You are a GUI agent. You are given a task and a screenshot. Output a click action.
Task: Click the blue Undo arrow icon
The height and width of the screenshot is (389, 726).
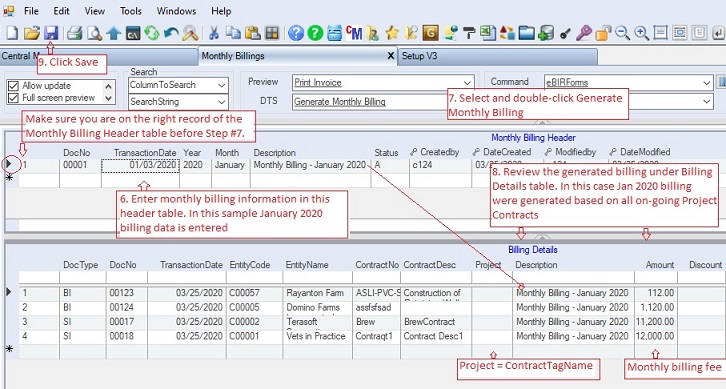[171, 33]
